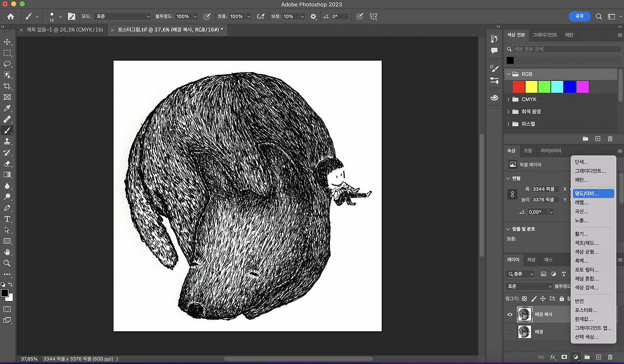Show the 배경 layer
Image resolution: width=624 pixels, height=364 pixels.
pyautogui.click(x=510, y=332)
